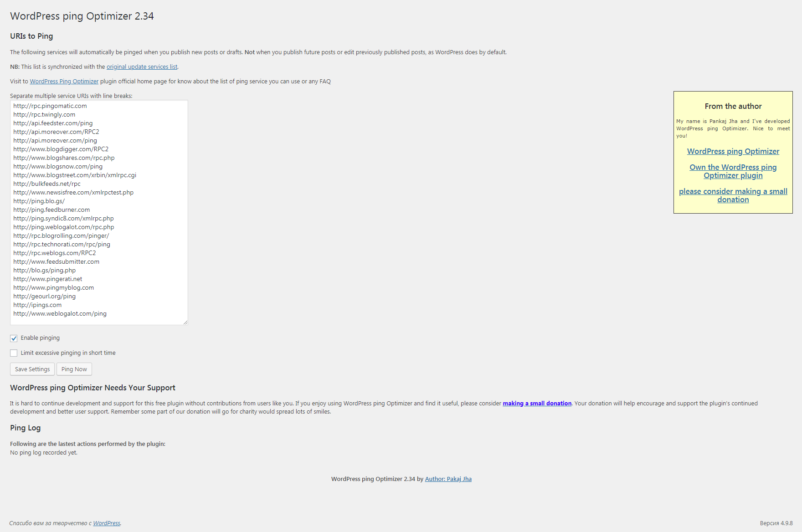Click the http://ipings.com line
The width and height of the screenshot is (802, 532).
tap(37, 305)
